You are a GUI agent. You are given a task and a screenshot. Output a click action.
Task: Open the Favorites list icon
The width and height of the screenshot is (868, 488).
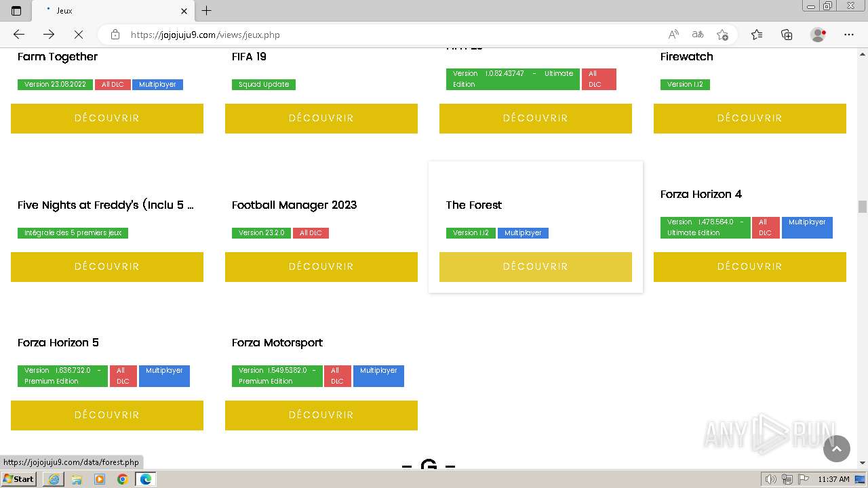pyautogui.click(x=757, y=35)
